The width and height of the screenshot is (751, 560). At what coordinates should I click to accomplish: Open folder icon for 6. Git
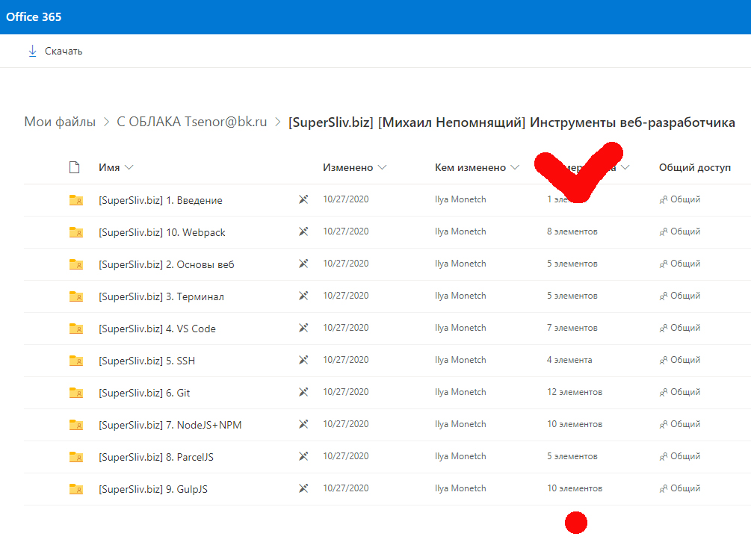[76, 393]
